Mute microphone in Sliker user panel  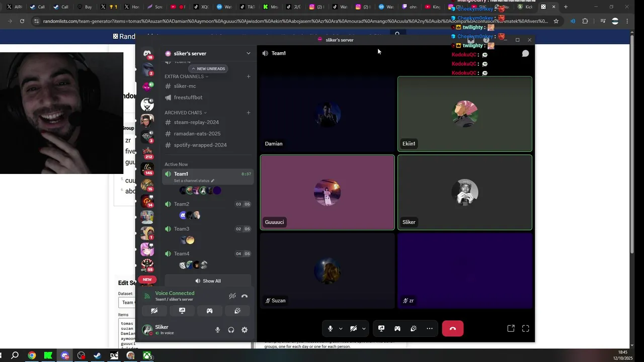(x=217, y=330)
